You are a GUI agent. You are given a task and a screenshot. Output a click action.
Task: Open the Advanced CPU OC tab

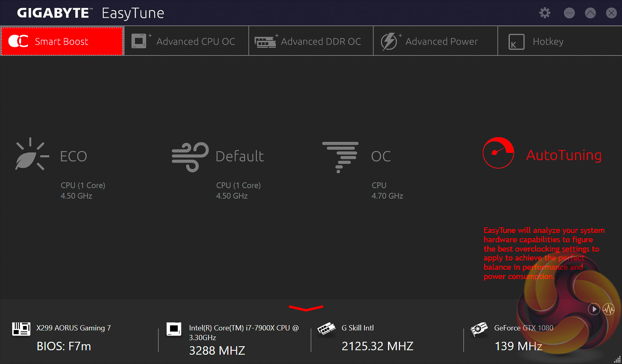pyautogui.click(x=187, y=41)
